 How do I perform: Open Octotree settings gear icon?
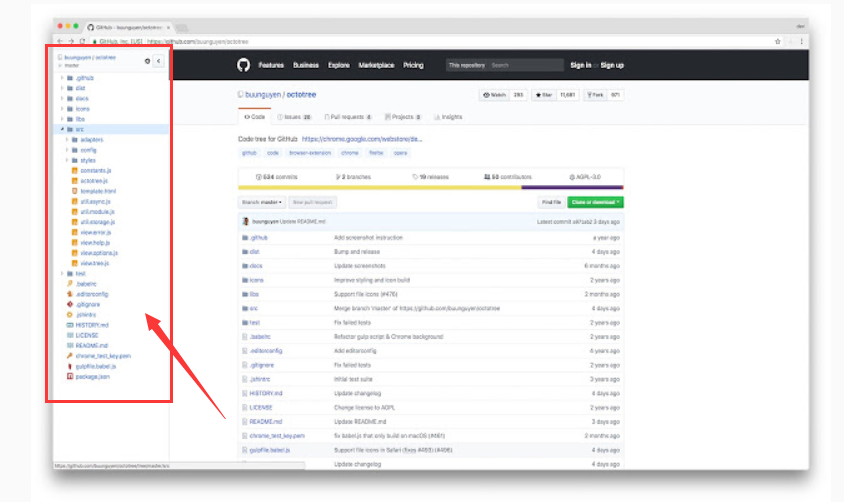[147, 61]
